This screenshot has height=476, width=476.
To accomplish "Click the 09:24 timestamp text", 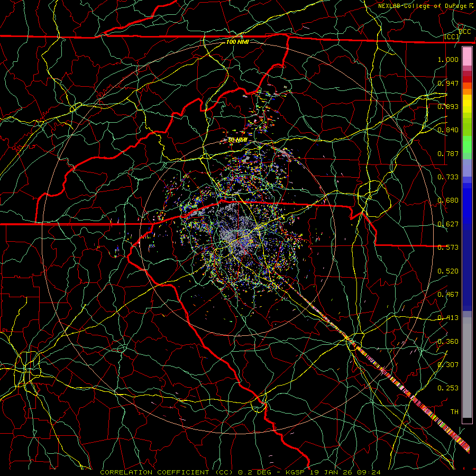I will [369, 472].
